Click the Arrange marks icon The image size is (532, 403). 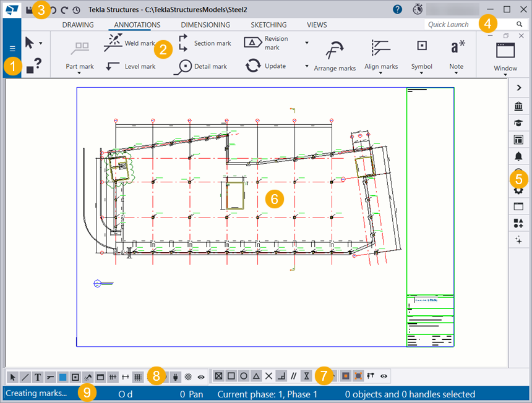tap(335, 53)
